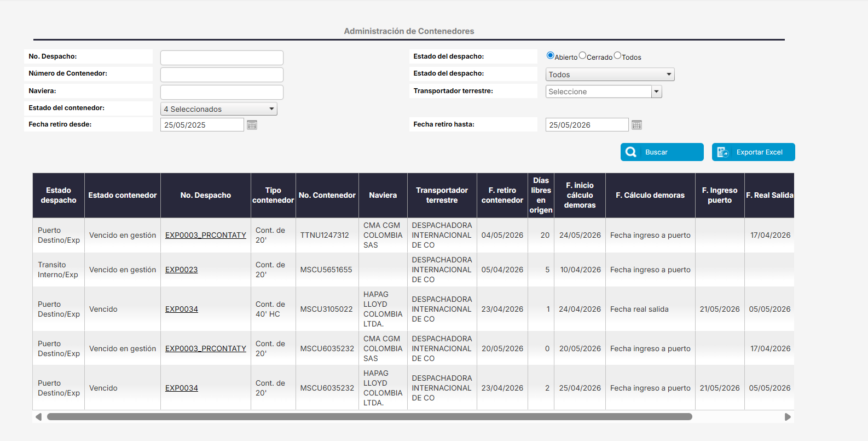Open EXP0003_PRCONTATY link with retiro 20/05/2026
868x441 pixels.
tap(206, 348)
